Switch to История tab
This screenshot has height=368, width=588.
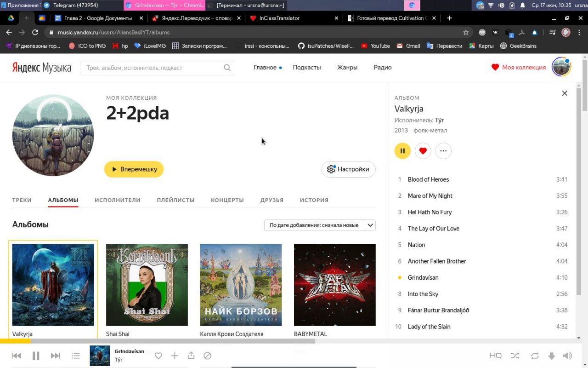[314, 200]
